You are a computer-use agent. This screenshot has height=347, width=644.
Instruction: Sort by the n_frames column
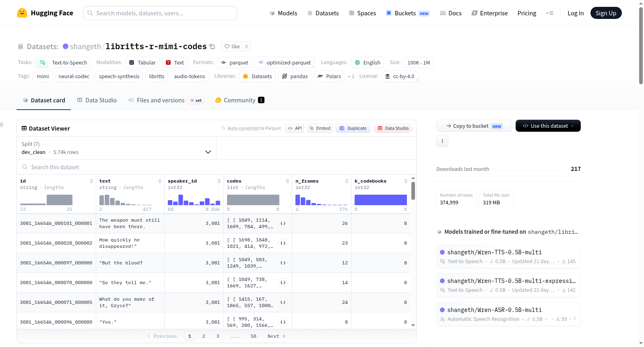click(x=347, y=181)
